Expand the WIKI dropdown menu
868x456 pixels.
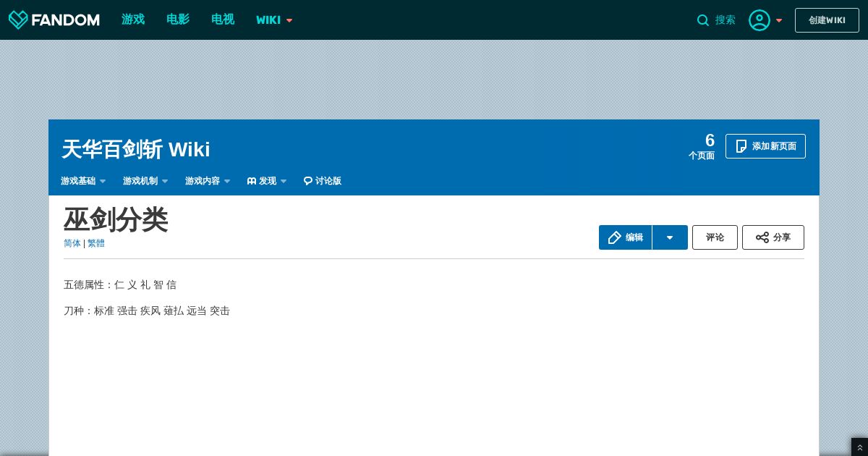[274, 20]
